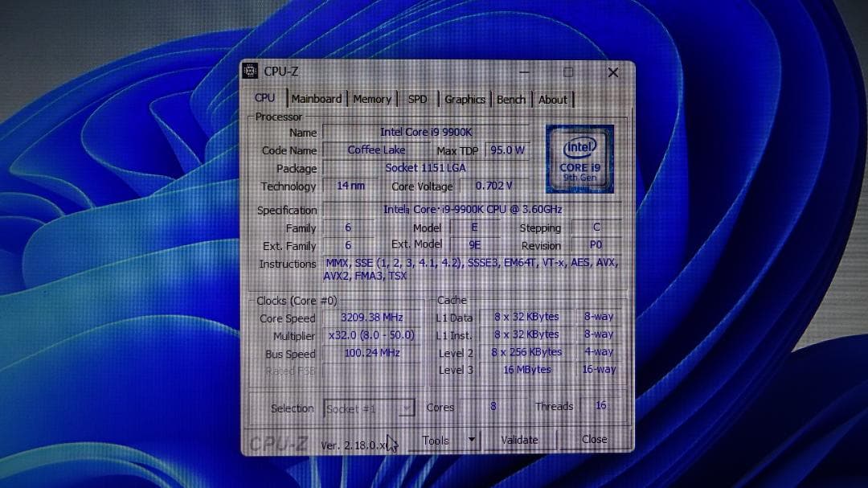
Task: Close CPU-Z with the title bar X
Action: tap(612, 72)
